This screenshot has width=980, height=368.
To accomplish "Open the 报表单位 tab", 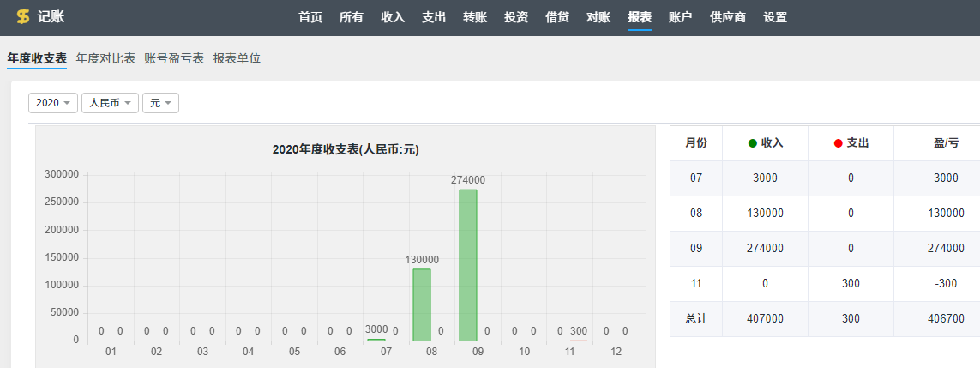I will [x=237, y=58].
